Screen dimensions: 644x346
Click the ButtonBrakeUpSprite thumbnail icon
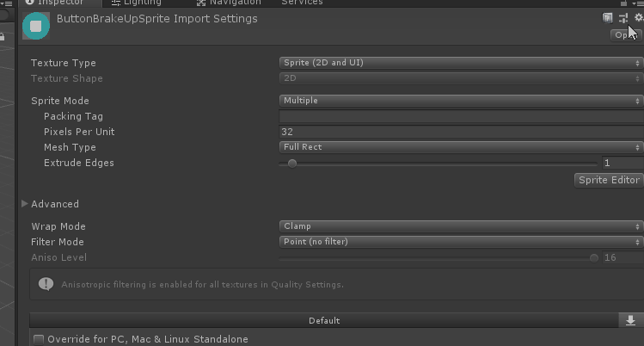point(36,26)
